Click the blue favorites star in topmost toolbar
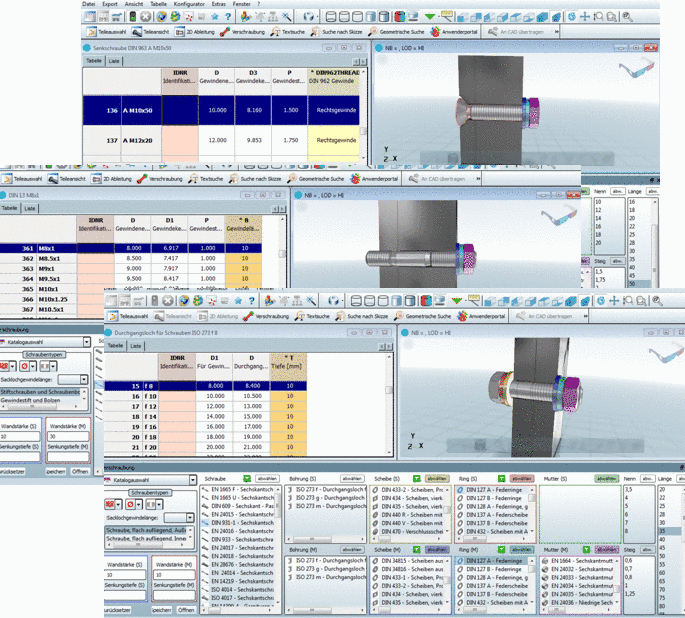Viewport: 685px width, 618px height. tap(214, 17)
